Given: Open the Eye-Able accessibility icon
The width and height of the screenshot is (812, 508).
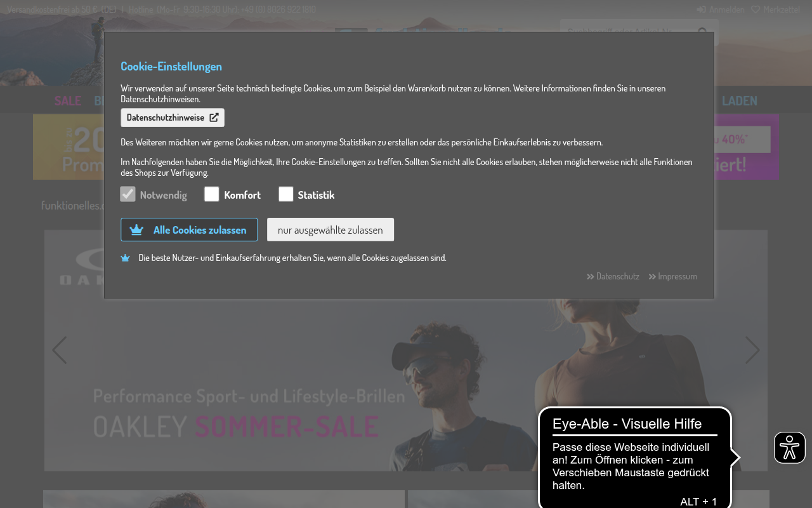Looking at the screenshot, I should 790,448.
